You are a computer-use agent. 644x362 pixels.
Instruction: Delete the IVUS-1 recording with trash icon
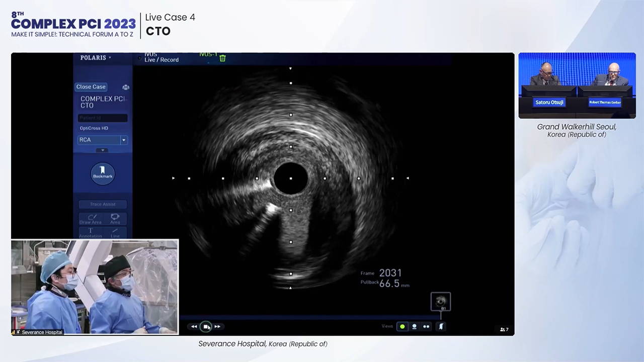coord(222,58)
